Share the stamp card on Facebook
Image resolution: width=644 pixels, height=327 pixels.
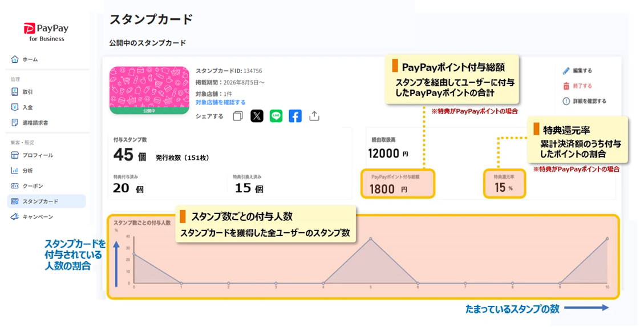coord(295,116)
